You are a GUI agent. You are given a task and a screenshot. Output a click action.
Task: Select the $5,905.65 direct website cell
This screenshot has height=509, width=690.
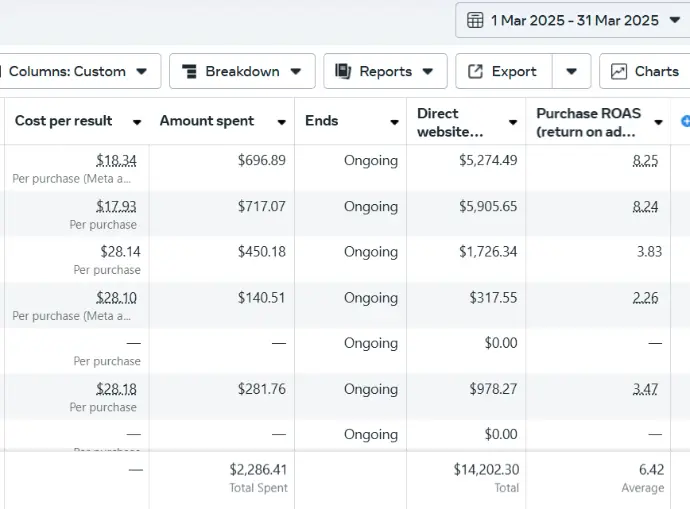click(488, 206)
